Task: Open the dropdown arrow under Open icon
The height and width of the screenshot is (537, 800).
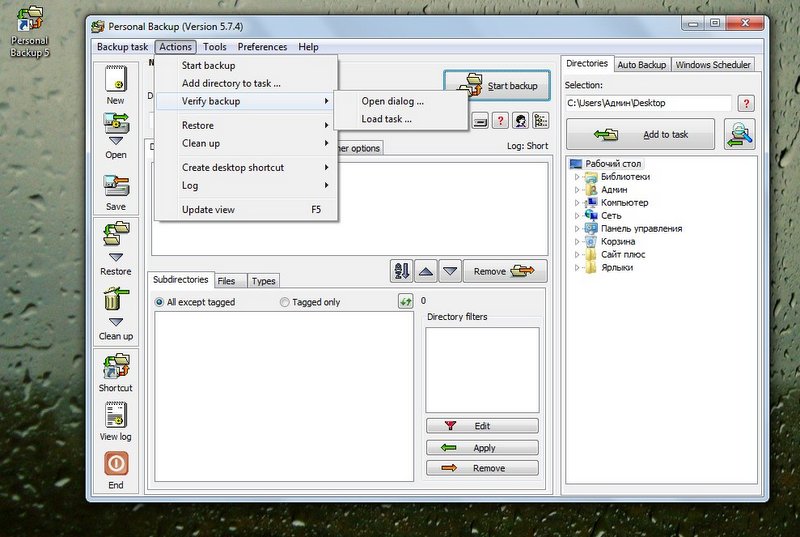Action: pos(116,140)
